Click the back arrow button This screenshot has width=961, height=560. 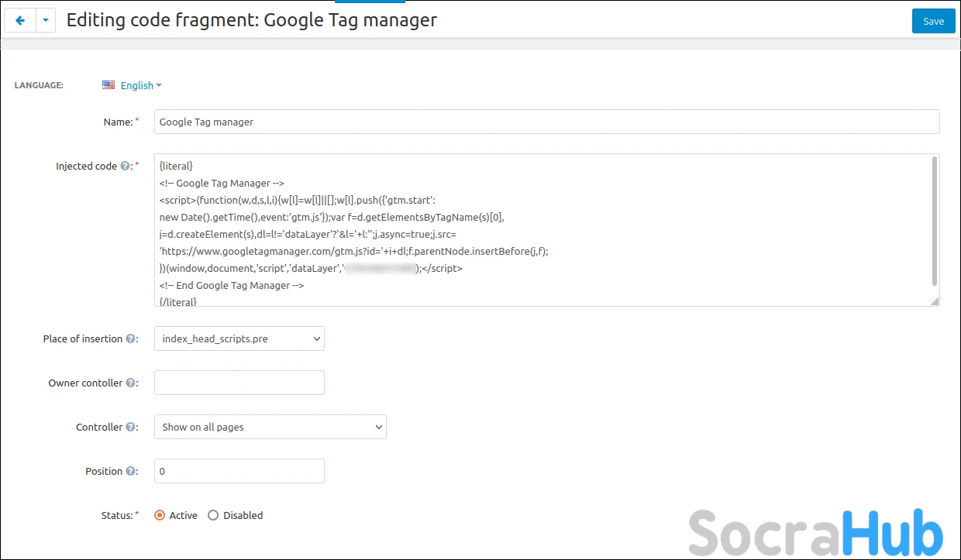20,21
